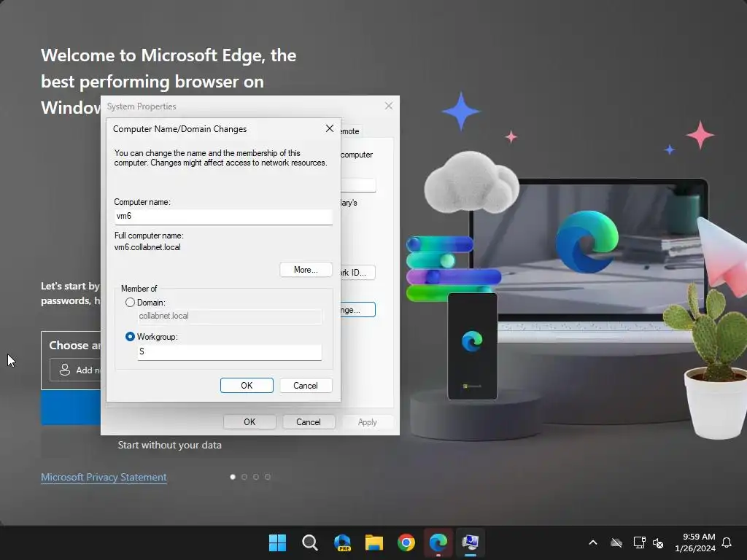The image size is (747, 560).
Task: Close the System Properties window
Action: point(389,106)
